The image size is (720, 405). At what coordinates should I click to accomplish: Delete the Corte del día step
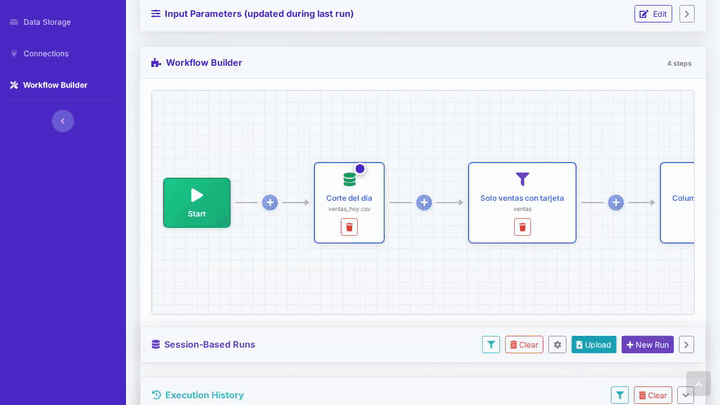[x=349, y=227]
